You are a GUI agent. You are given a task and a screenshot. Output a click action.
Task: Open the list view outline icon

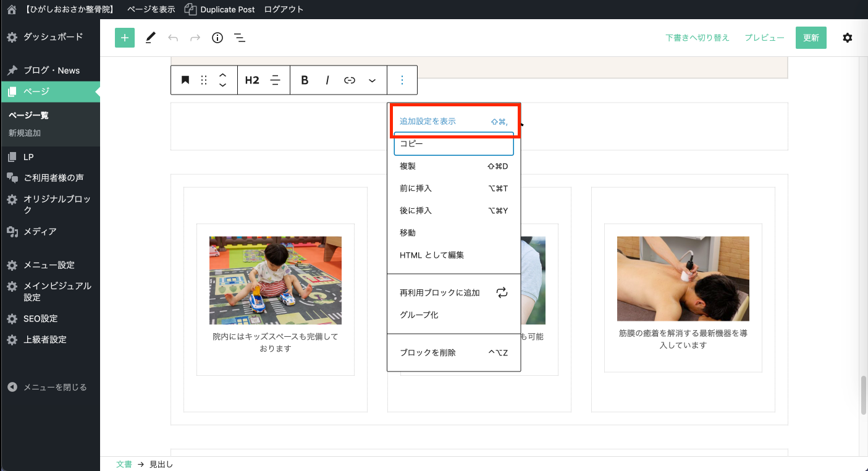240,38
